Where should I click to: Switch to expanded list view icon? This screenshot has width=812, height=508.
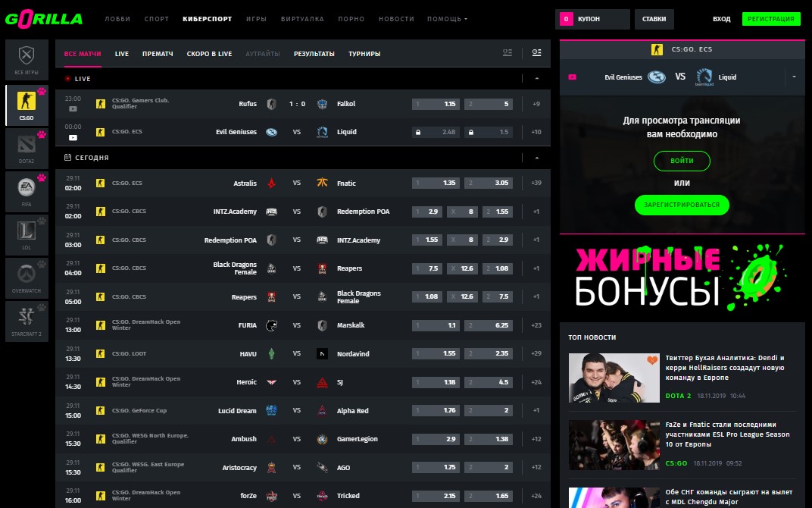tap(536, 53)
